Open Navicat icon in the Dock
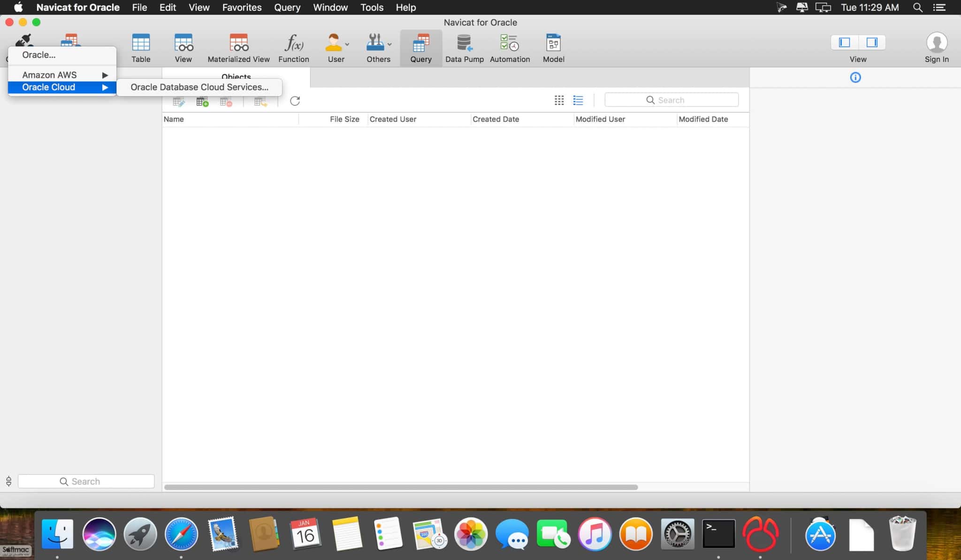Viewport: 961px width, 560px height. tap(760, 534)
